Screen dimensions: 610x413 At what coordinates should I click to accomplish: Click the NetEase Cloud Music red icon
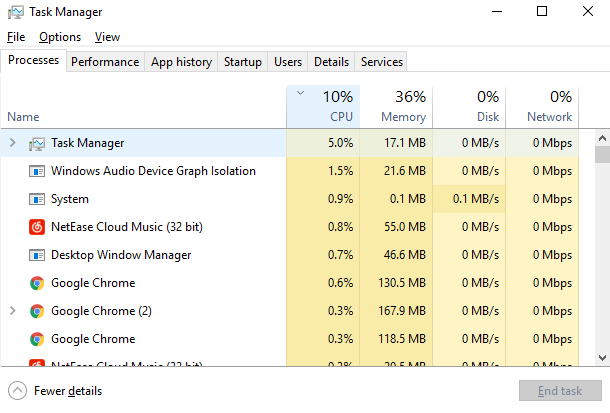tap(37, 227)
